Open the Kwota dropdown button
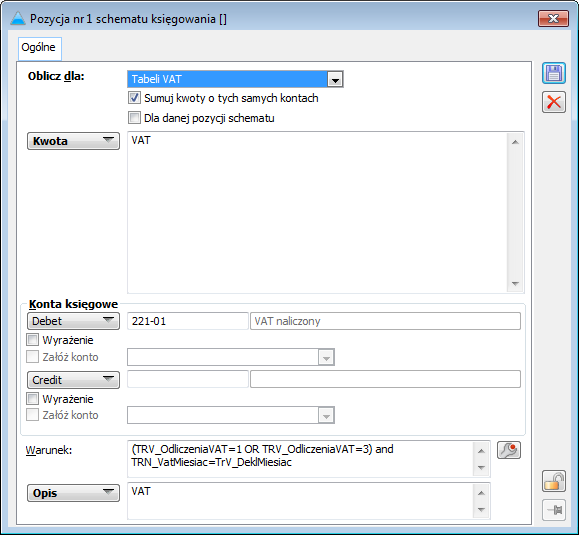Viewport: 579px width, 535px height. [73, 141]
